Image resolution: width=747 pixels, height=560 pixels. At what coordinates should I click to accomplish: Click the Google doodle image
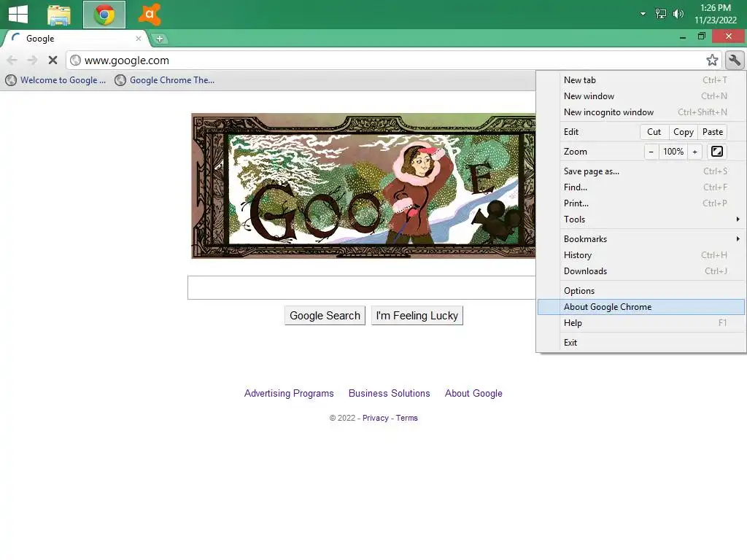coord(363,186)
